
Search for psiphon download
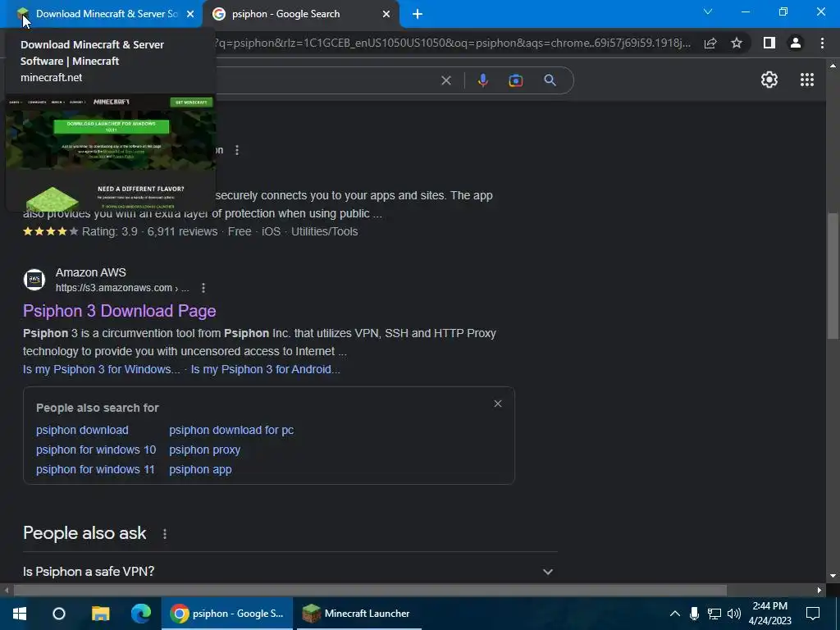click(82, 430)
